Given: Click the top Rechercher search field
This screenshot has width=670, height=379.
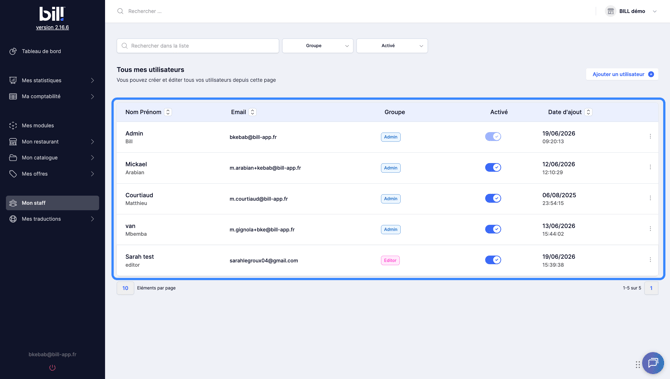Looking at the screenshot, I should point(145,11).
